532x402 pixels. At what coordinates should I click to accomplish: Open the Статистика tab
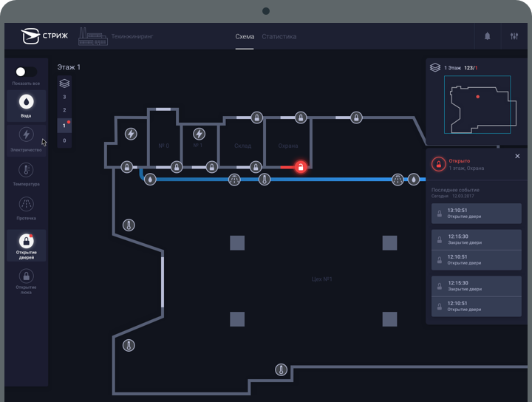pyautogui.click(x=279, y=36)
